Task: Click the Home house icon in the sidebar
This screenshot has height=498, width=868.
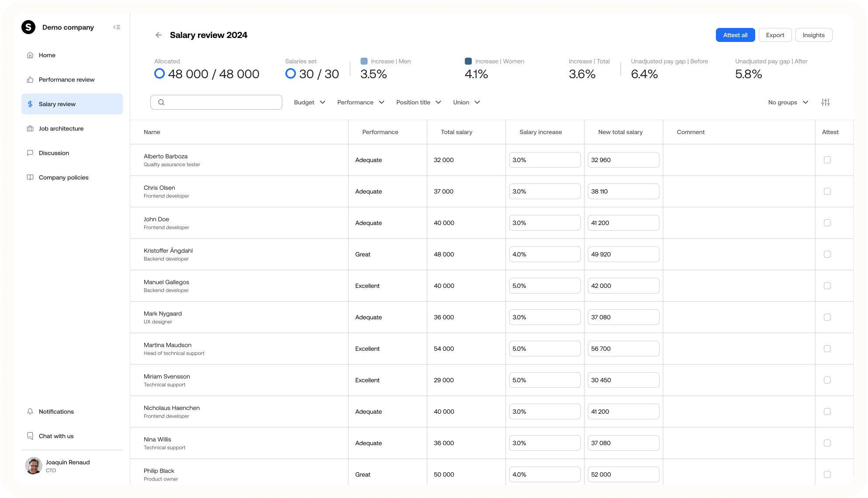Action: (x=30, y=55)
